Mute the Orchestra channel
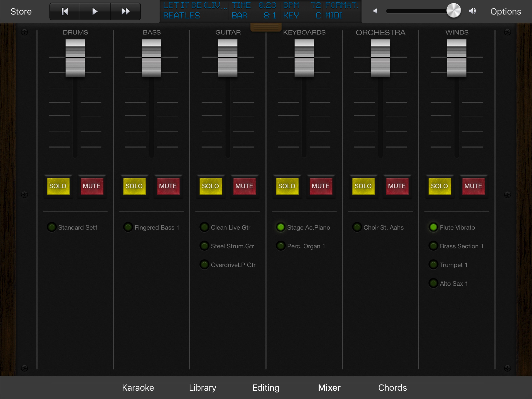532x399 pixels. pos(397,186)
